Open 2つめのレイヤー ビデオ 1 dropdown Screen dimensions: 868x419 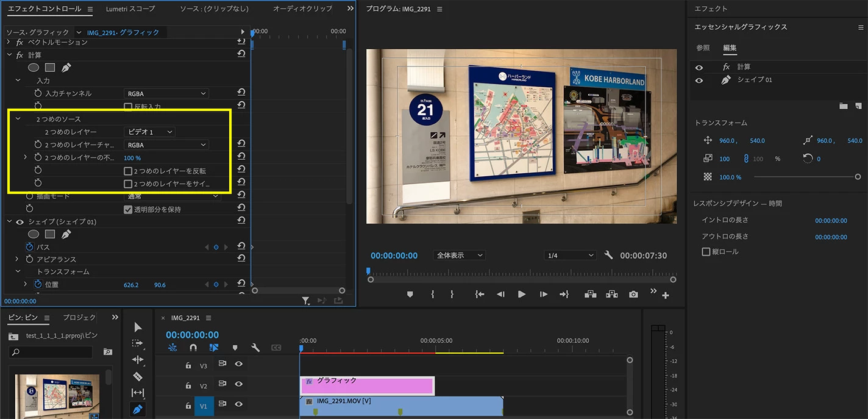point(149,132)
